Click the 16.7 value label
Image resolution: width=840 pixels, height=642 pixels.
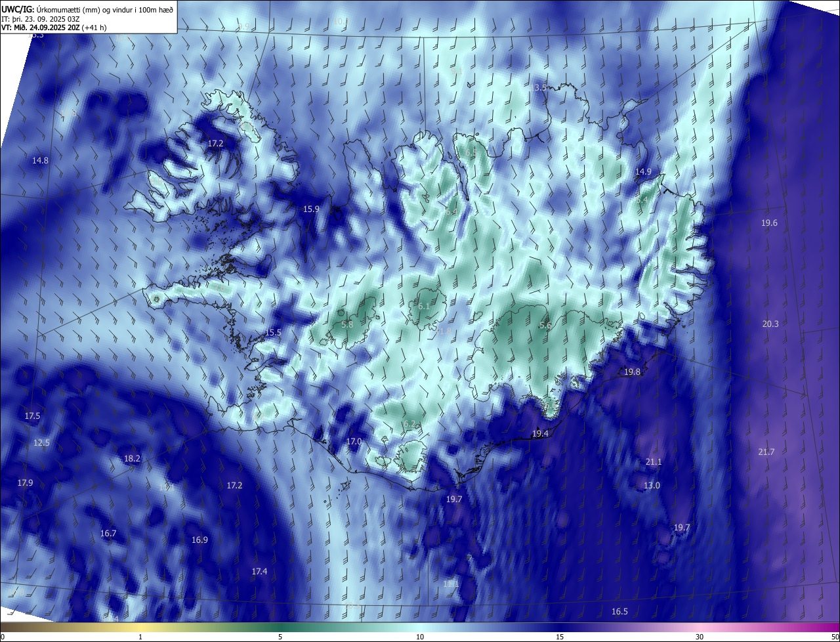click(108, 534)
